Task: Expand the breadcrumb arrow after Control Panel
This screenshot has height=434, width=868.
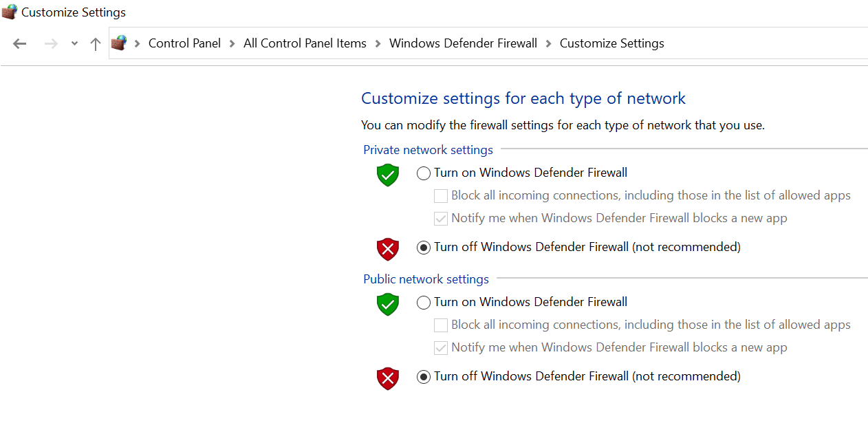Action: click(232, 43)
